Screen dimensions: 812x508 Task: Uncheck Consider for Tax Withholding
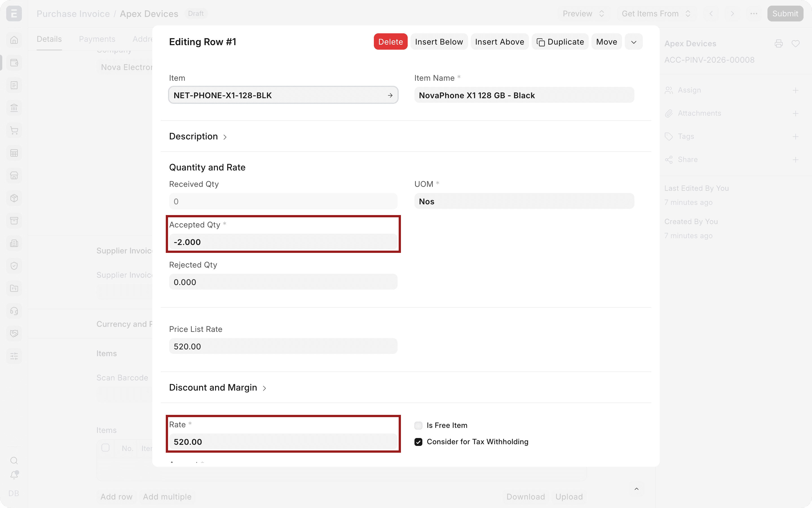point(418,442)
